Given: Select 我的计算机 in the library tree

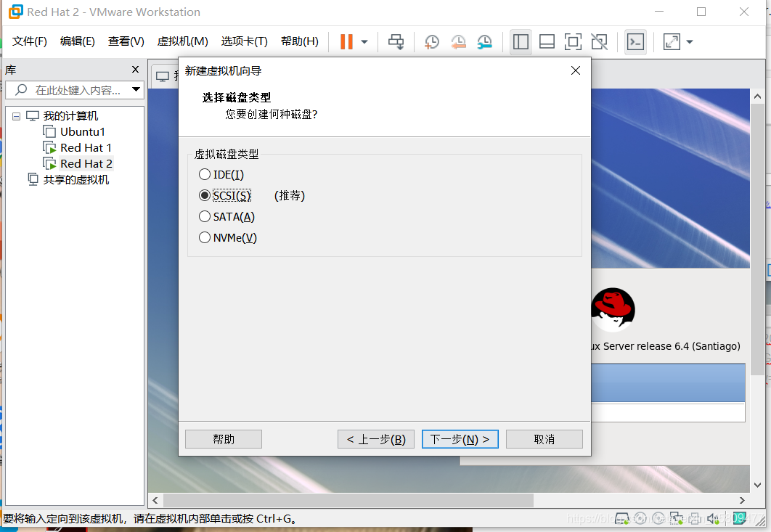Looking at the screenshot, I should (x=70, y=116).
